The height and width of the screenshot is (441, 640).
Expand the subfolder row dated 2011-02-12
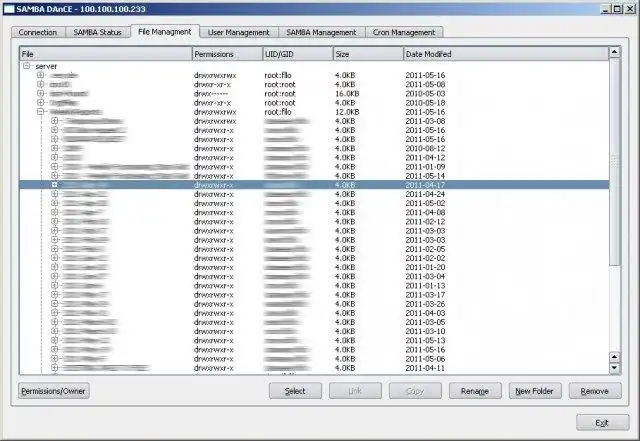click(x=54, y=221)
